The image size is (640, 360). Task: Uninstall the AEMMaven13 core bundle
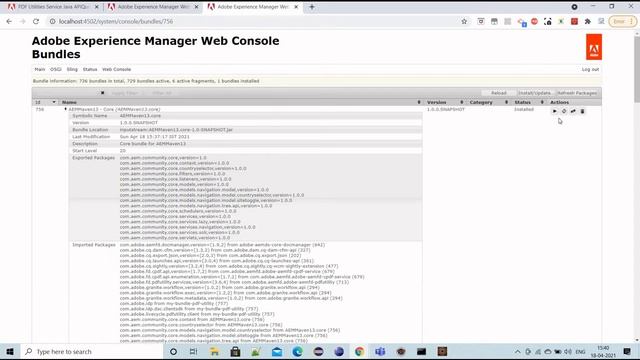[x=582, y=111]
